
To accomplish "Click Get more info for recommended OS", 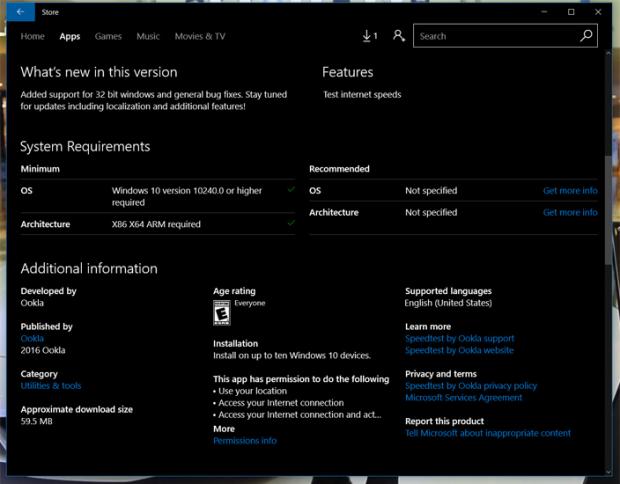I will point(570,190).
